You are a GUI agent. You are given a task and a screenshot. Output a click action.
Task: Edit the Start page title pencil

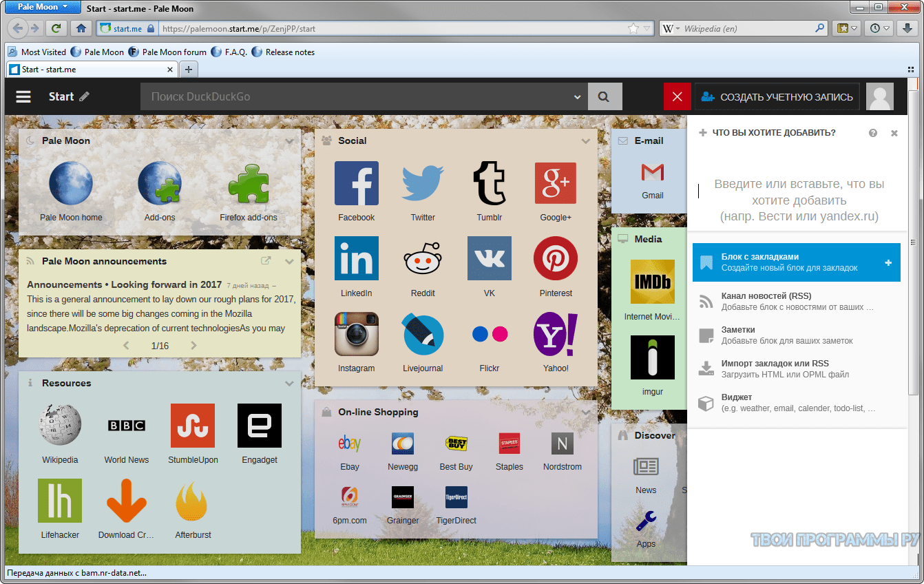coord(85,97)
